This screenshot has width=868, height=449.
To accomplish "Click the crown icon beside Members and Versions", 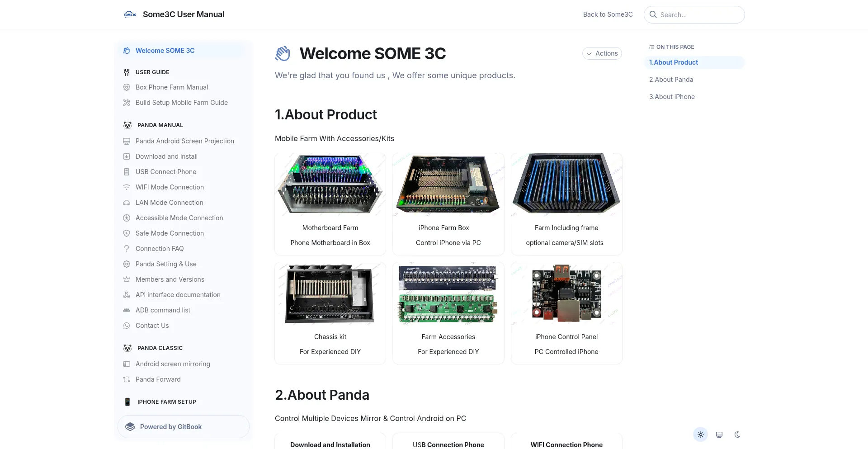I will point(127,279).
